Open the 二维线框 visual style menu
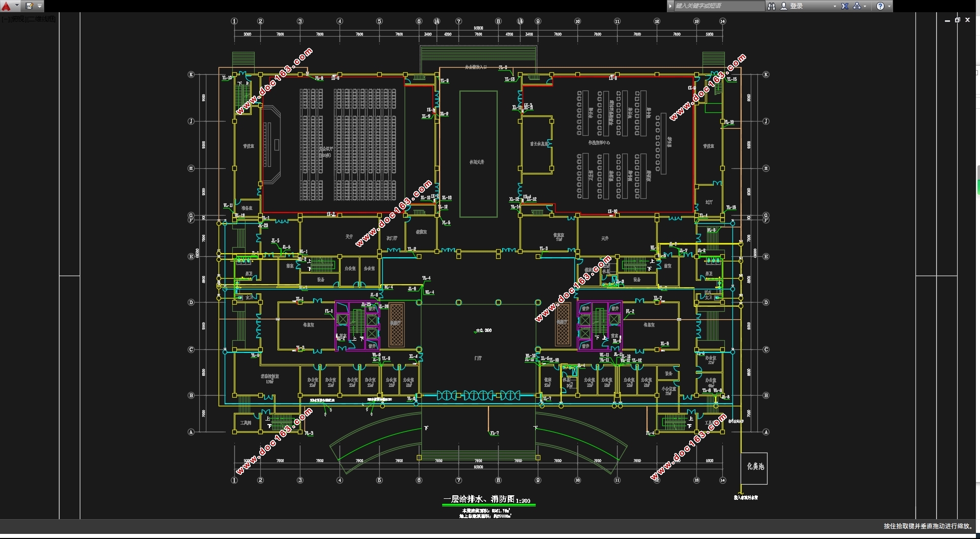 (x=42, y=19)
